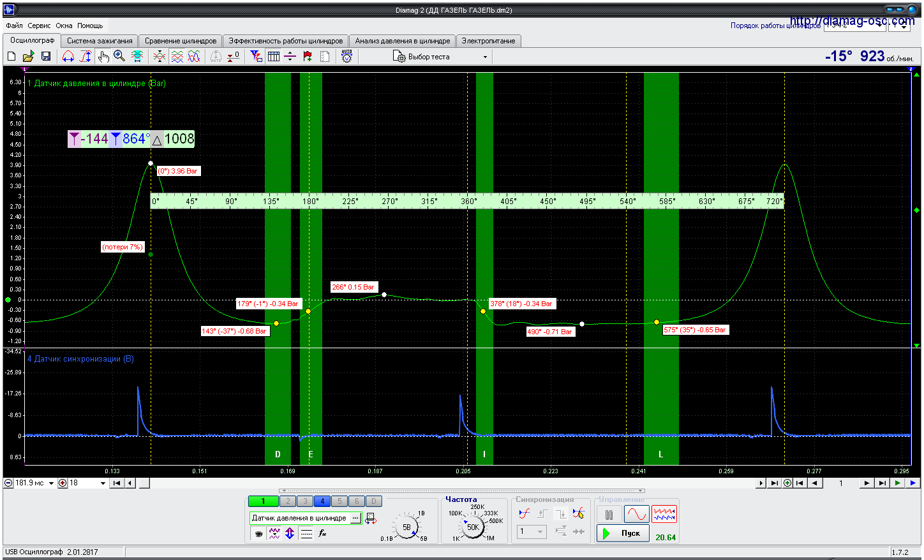Adjust the 50K Частота frequency knob
The height and width of the screenshot is (560, 924).
[473, 527]
